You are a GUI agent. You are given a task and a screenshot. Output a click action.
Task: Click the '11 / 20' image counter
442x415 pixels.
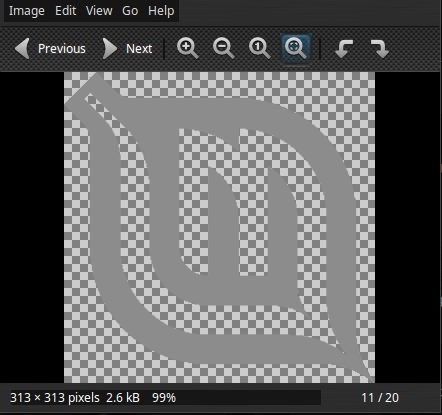coord(380,398)
